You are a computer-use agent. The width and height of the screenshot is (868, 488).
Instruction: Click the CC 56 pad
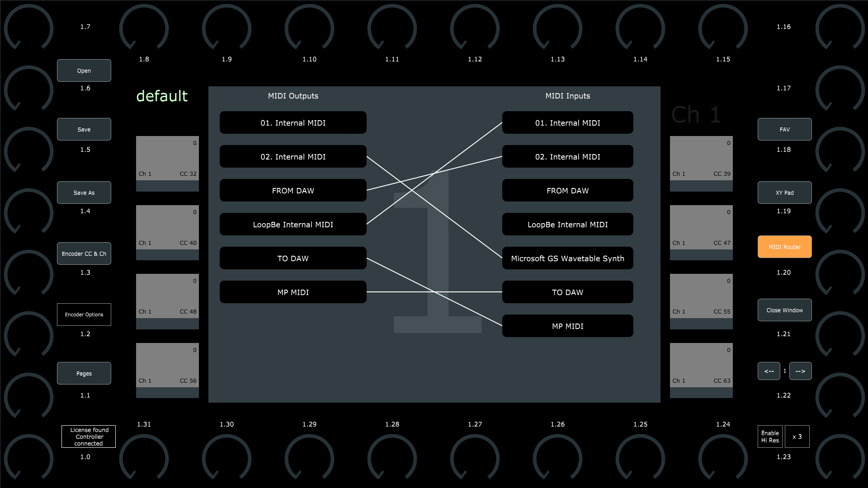pyautogui.click(x=167, y=371)
